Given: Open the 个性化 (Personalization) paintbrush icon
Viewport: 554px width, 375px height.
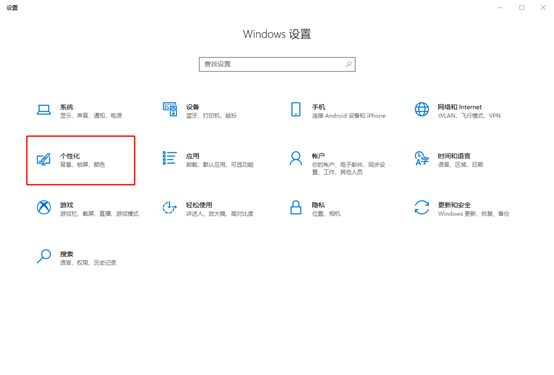Looking at the screenshot, I should click(x=44, y=159).
